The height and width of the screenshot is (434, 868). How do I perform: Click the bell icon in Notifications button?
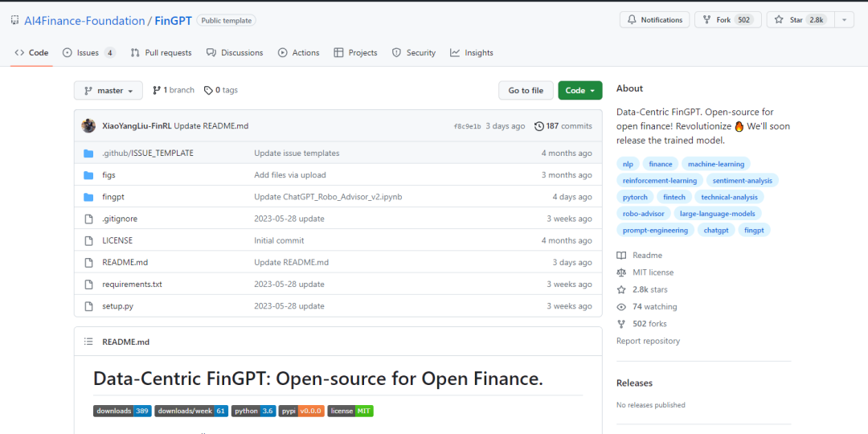click(x=632, y=20)
